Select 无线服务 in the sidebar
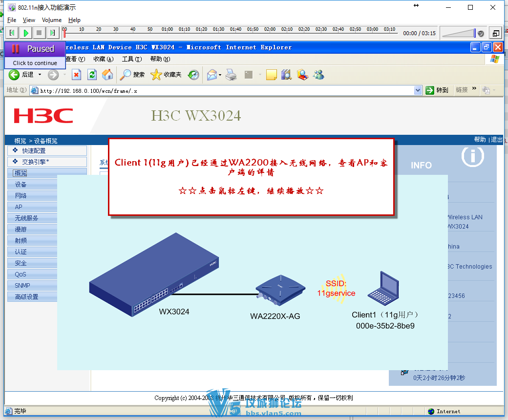The height and width of the screenshot is (420, 508). pos(32,218)
